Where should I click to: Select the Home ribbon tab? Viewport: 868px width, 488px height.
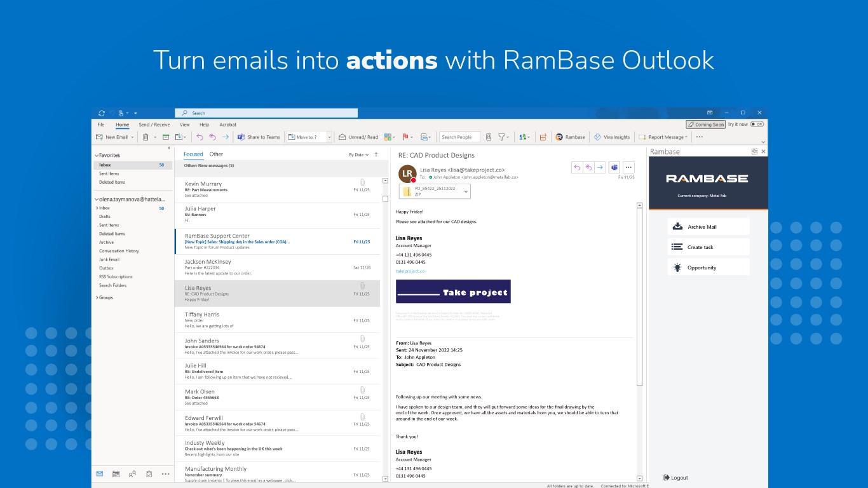[122, 125]
